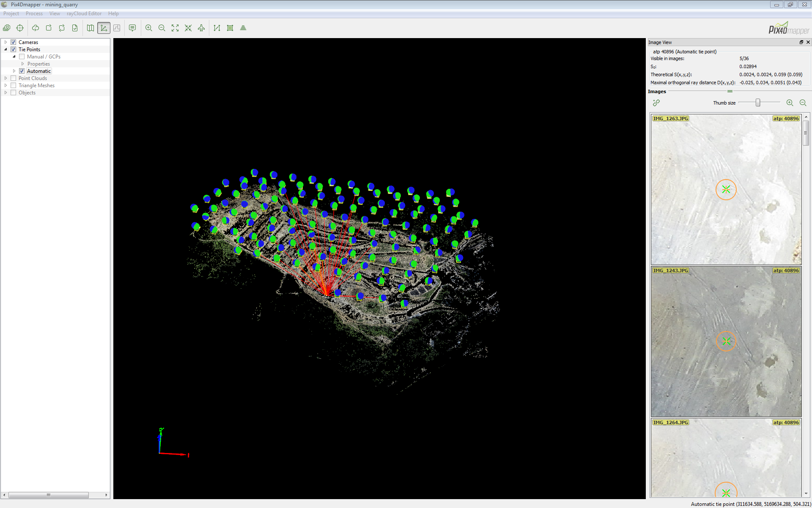The image size is (812, 508).
Task: Select the Triangle Meshes label
Action: [36, 86]
